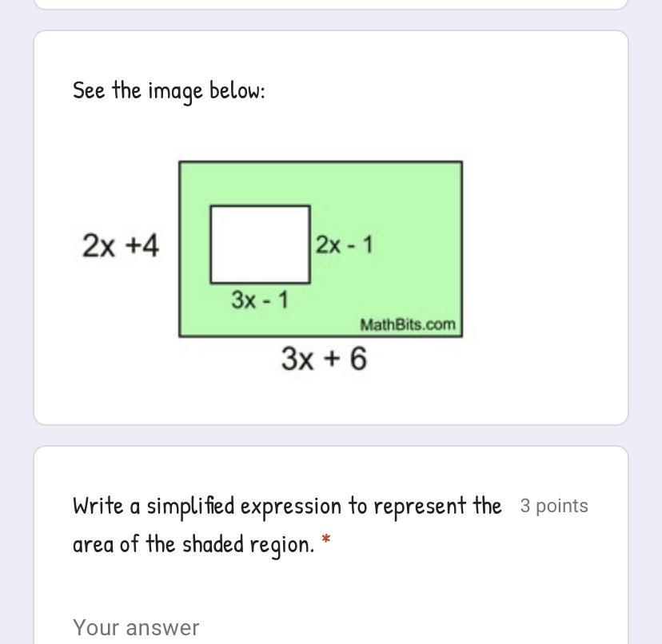Click the '3 points' score label

[554, 506]
